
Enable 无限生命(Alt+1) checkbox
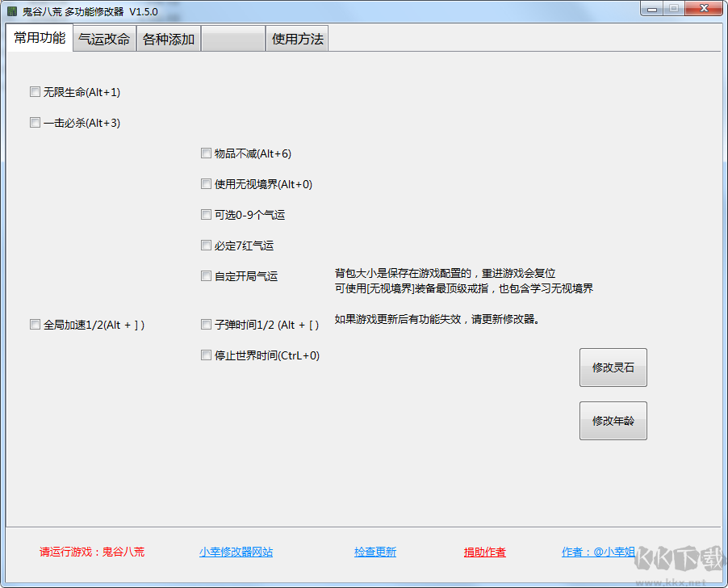point(35,92)
